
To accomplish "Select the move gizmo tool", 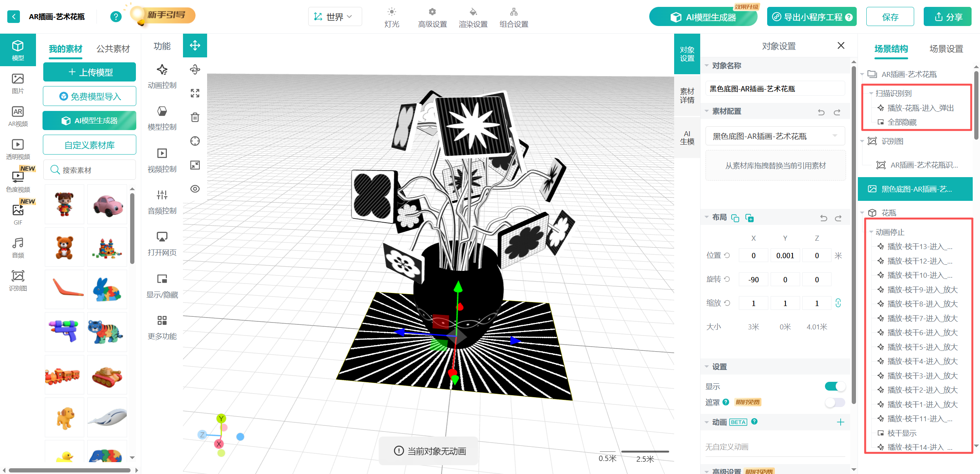I will 195,46.
